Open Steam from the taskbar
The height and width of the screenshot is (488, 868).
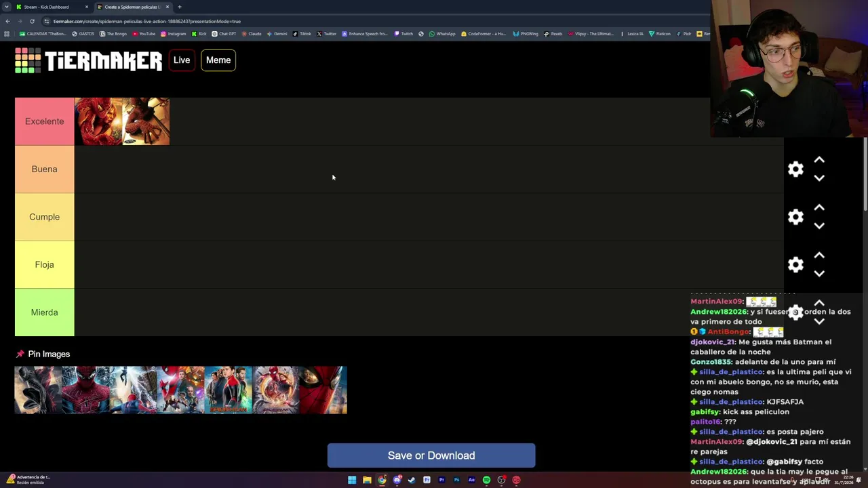pyautogui.click(x=412, y=480)
